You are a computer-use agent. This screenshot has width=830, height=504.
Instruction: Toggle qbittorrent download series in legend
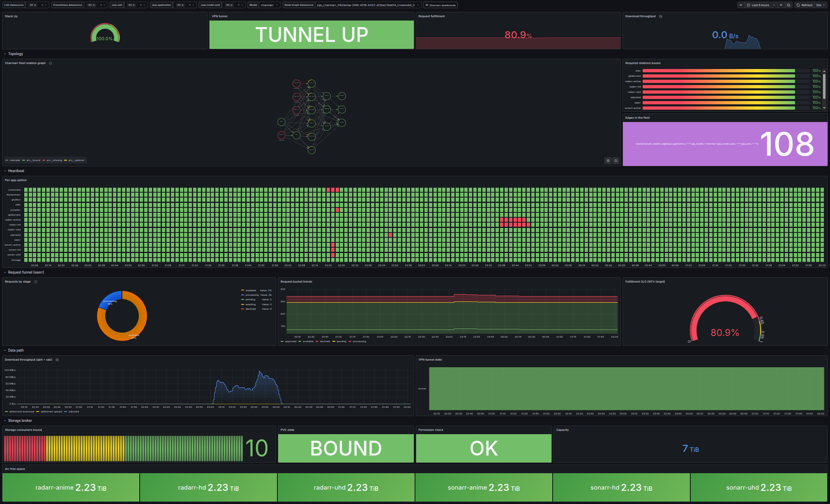pyautogui.click(x=20, y=412)
